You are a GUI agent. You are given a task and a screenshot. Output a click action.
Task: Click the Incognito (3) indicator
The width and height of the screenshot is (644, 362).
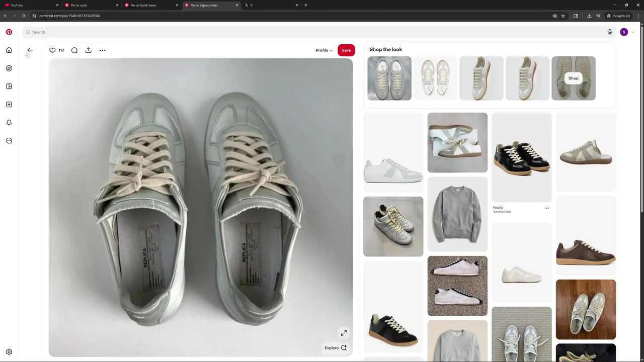(618, 16)
